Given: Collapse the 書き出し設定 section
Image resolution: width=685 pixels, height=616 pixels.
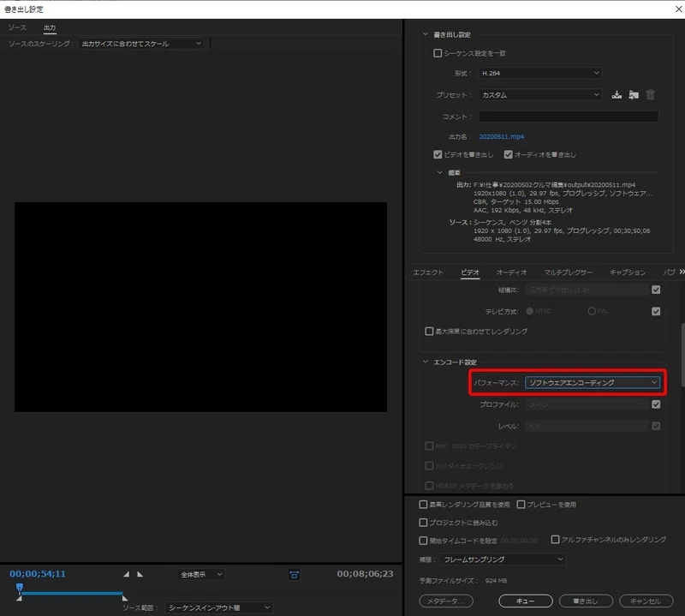Looking at the screenshot, I should click(425, 34).
